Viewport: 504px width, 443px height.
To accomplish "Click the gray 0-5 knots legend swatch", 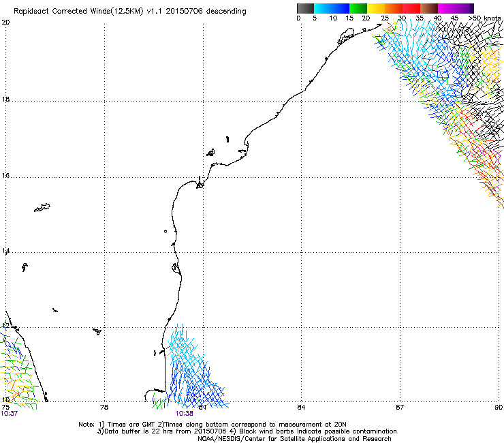I will [305, 8].
